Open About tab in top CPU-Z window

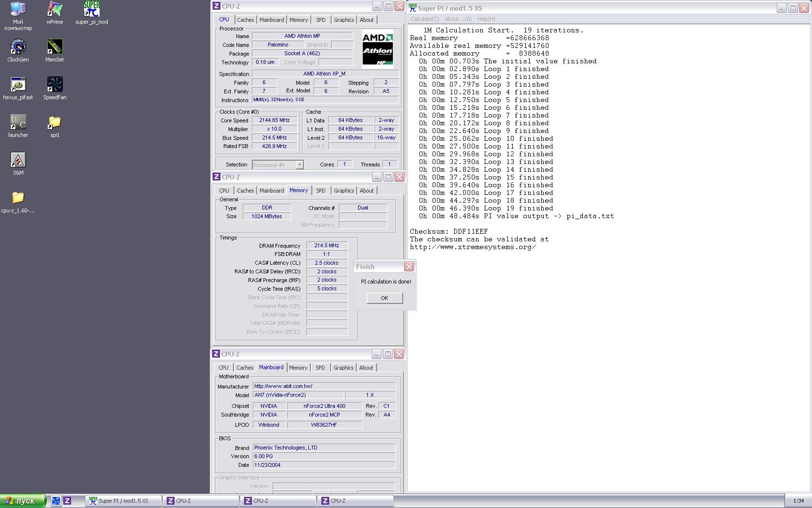pos(367,20)
